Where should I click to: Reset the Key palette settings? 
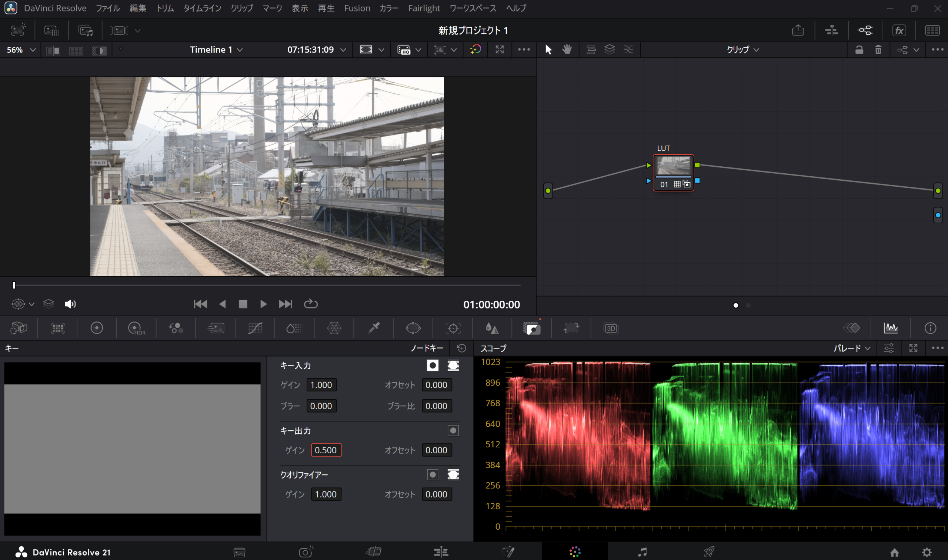pyautogui.click(x=461, y=348)
